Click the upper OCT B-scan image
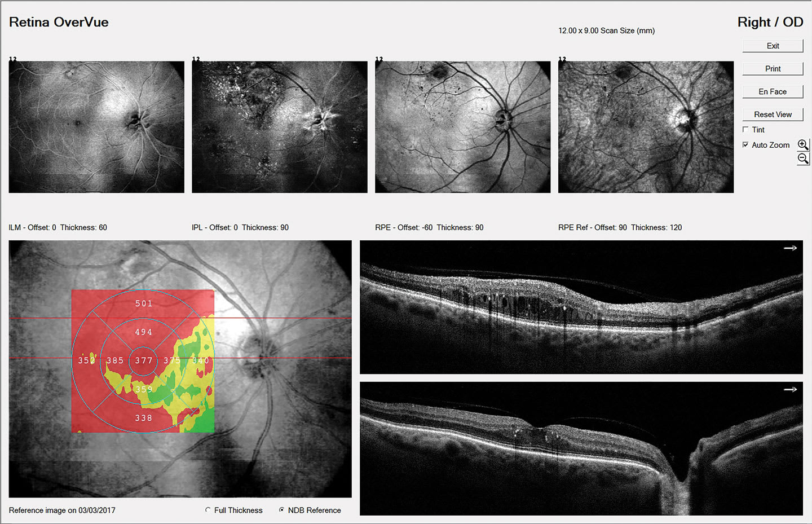 coord(581,307)
